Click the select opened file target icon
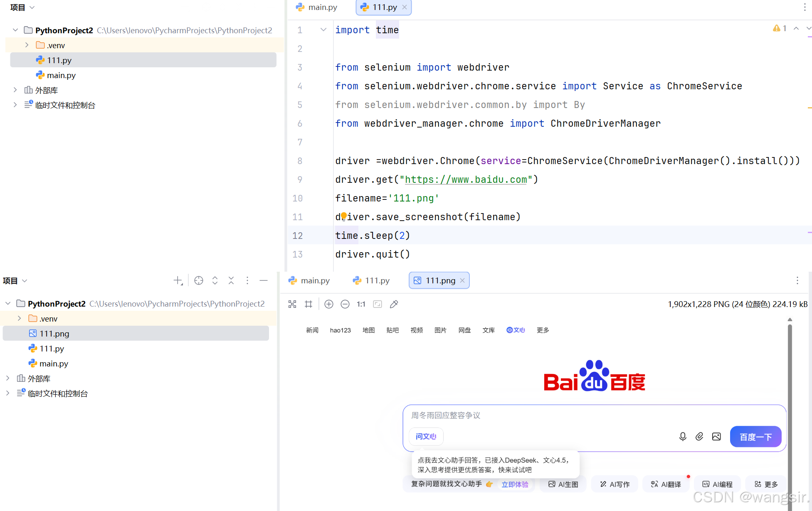 pos(199,280)
